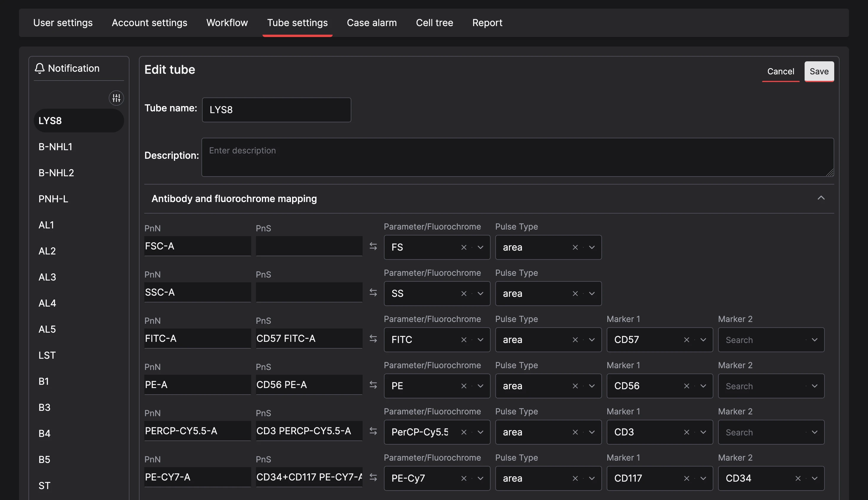
Task: Clear the PE fluorochrome selection
Action: tap(464, 386)
